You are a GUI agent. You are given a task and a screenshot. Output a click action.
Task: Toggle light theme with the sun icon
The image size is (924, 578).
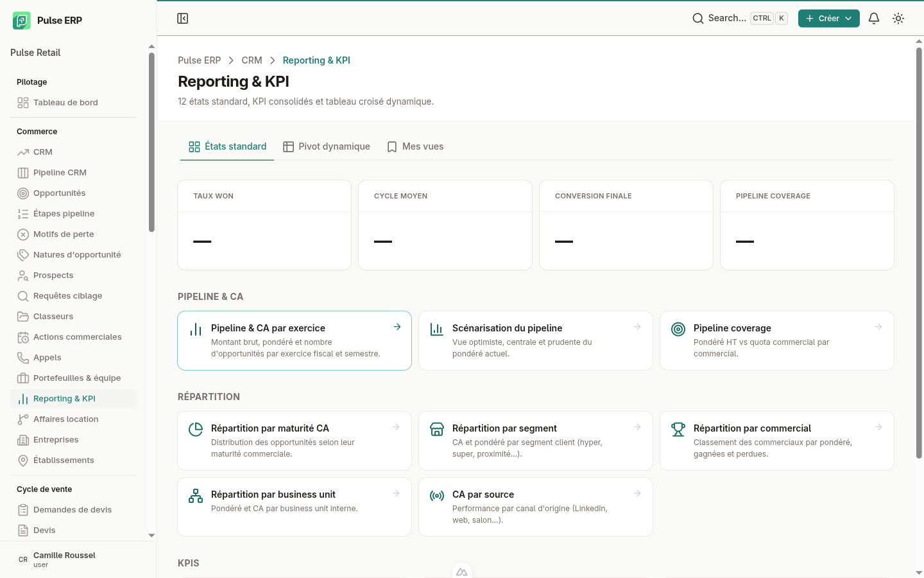pos(898,19)
